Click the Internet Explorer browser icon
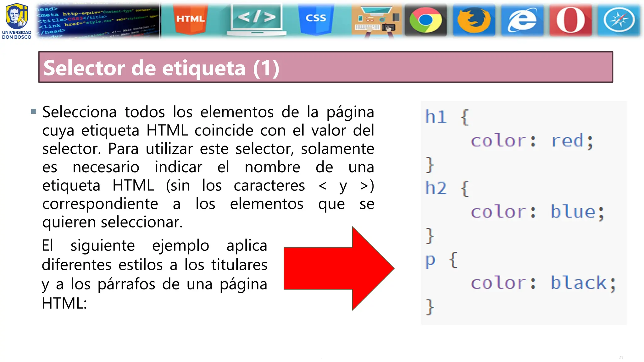Image resolution: width=644 pixels, height=362 pixels. pyautogui.click(x=522, y=20)
